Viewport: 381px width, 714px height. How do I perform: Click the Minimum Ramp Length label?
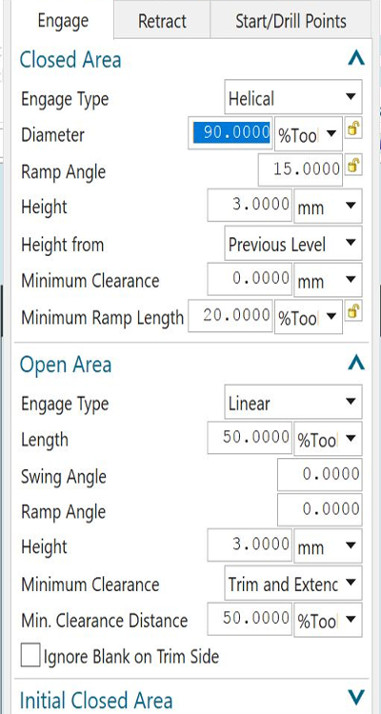click(102, 318)
